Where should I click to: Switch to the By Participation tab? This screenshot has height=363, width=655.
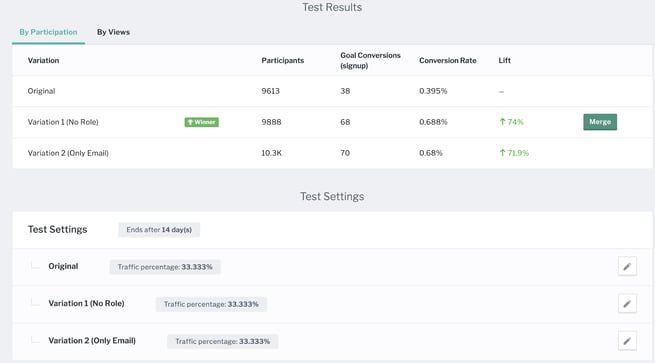tap(48, 32)
